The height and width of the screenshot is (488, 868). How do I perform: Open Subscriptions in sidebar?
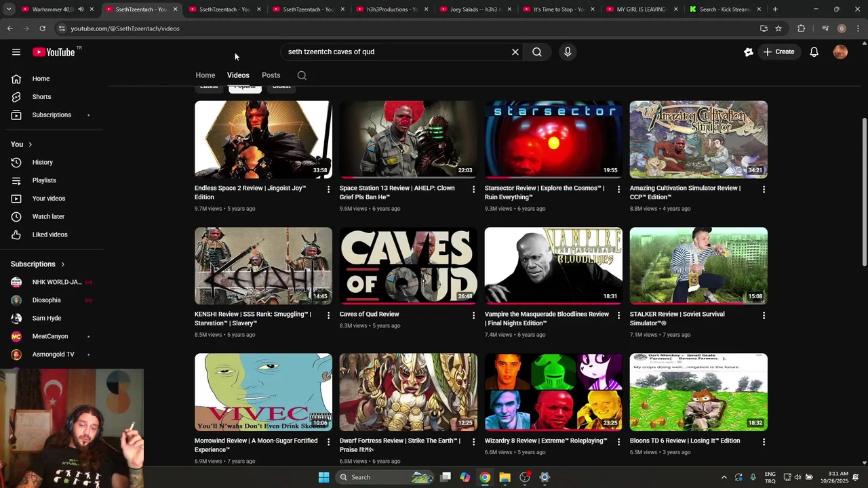(53, 115)
